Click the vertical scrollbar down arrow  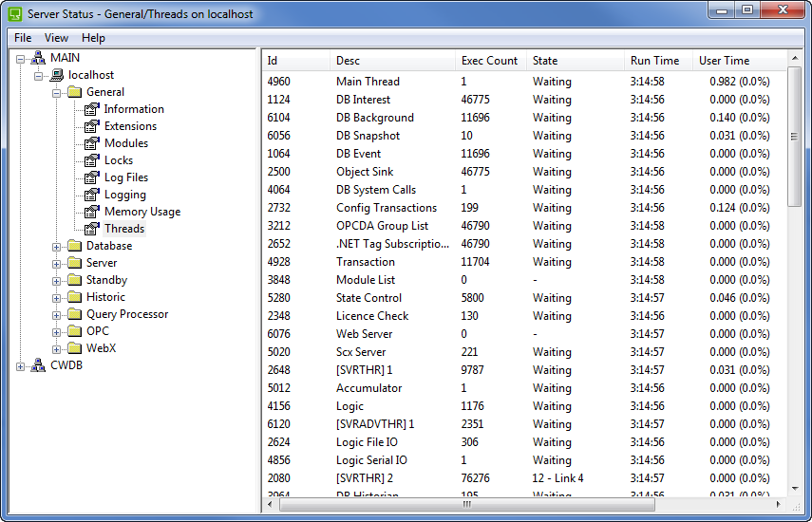click(796, 489)
